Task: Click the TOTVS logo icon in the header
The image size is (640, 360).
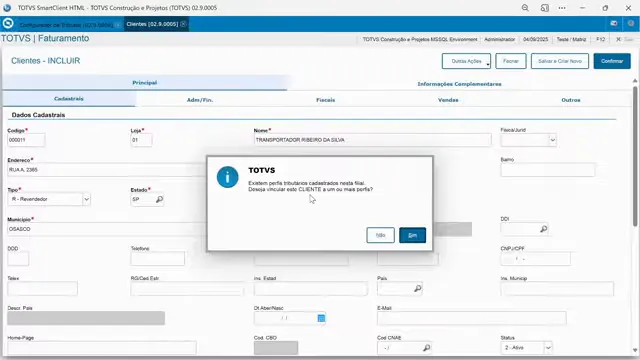Action: pos(8,24)
